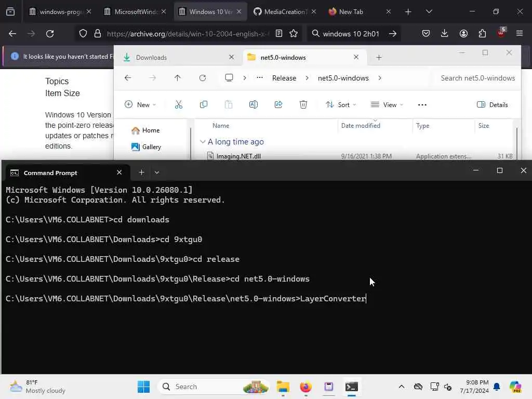Click Release in breadcrumb path
The width and height of the screenshot is (532, 399).
(x=284, y=78)
